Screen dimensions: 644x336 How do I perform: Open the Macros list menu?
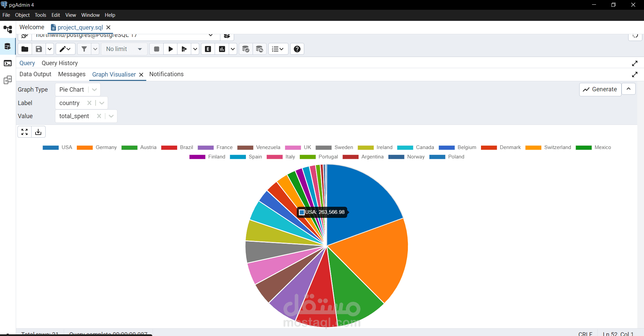278,49
